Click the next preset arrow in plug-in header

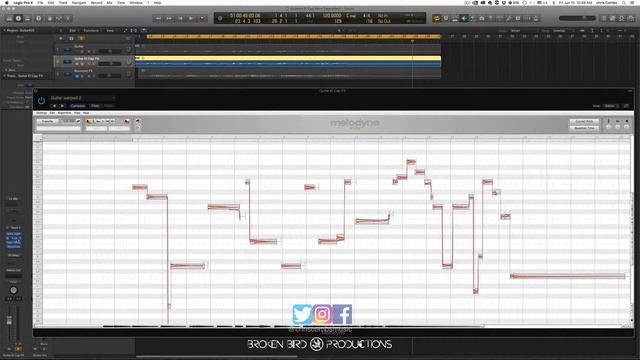(x=62, y=106)
